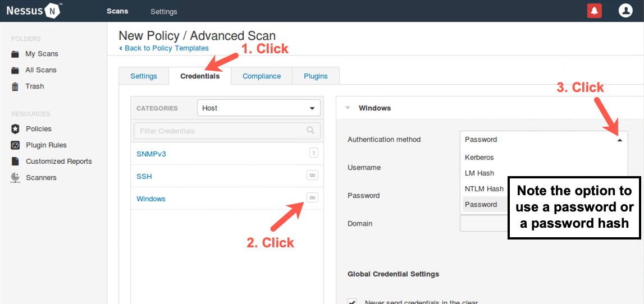Click the red notification bell icon
This screenshot has width=644, height=304.
(x=594, y=11)
